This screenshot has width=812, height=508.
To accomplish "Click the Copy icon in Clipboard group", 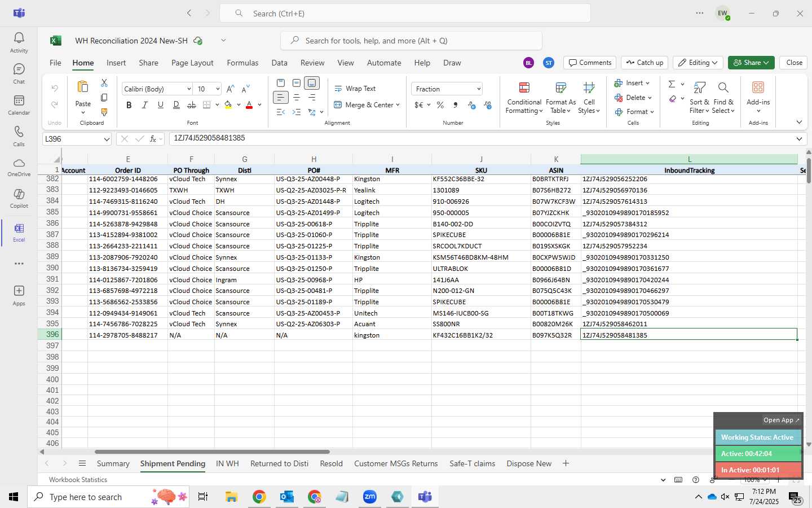I will point(104,98).
